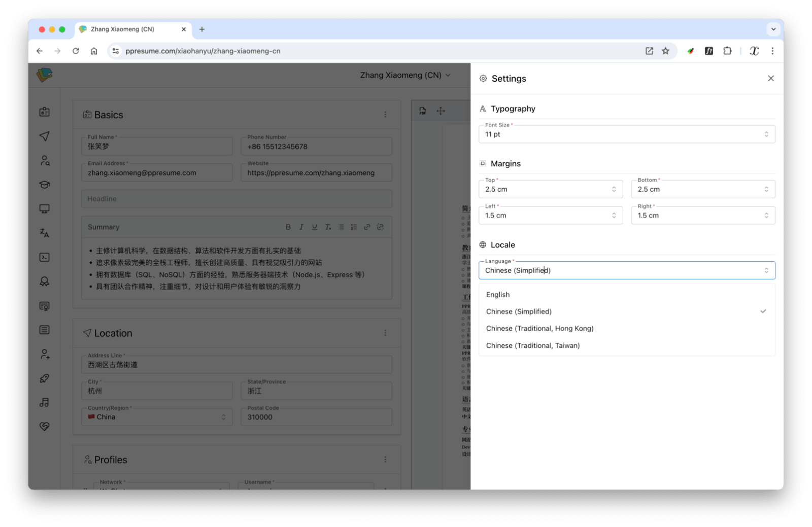Toggle underline formatting in Summary editor

[x=315, y=227]
